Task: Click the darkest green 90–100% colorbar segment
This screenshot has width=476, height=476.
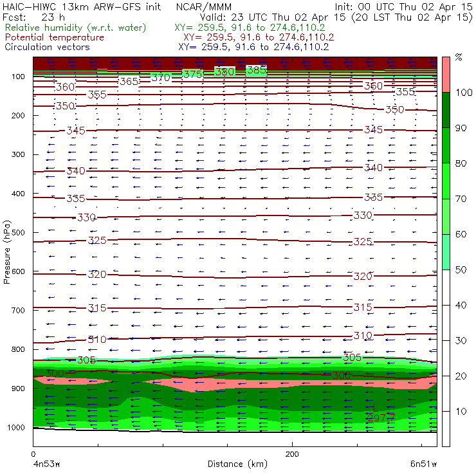Action: click(x=446, y=110)
